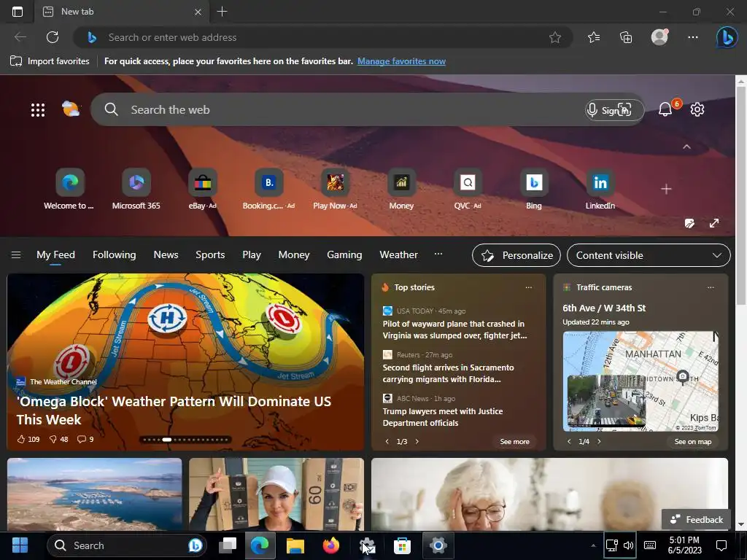
Task: Show more feed categories ellipsis
Action: [x=438, y=254]
